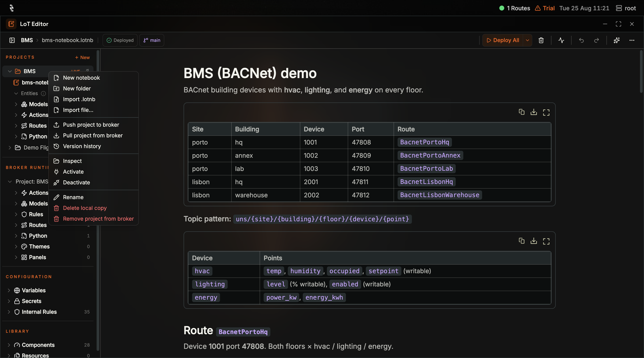Image resolution: width=644 pixels, height=358 pixels.
Task: Expand Panels in broker runtime
Action: pyautogui.click(x=16, y=258)
